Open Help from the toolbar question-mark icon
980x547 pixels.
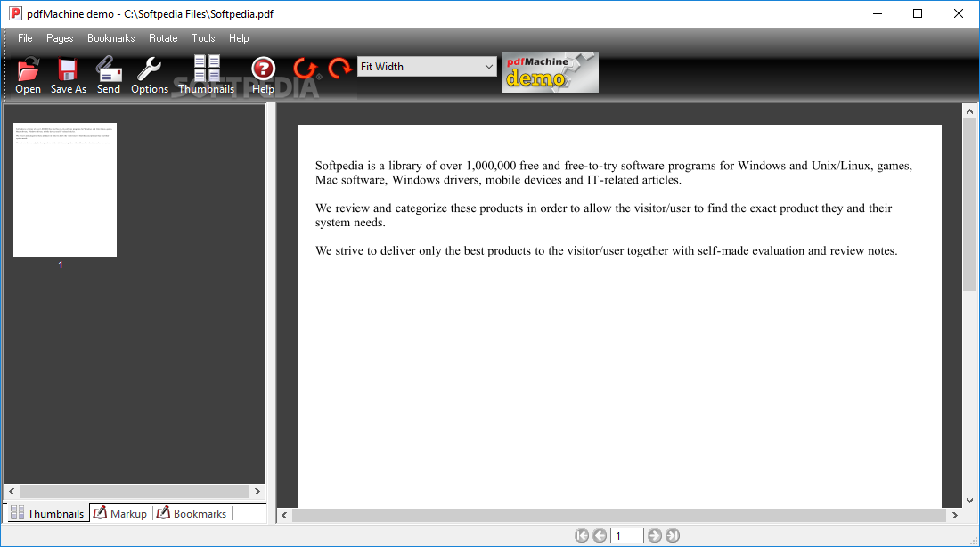coord(263,75)
